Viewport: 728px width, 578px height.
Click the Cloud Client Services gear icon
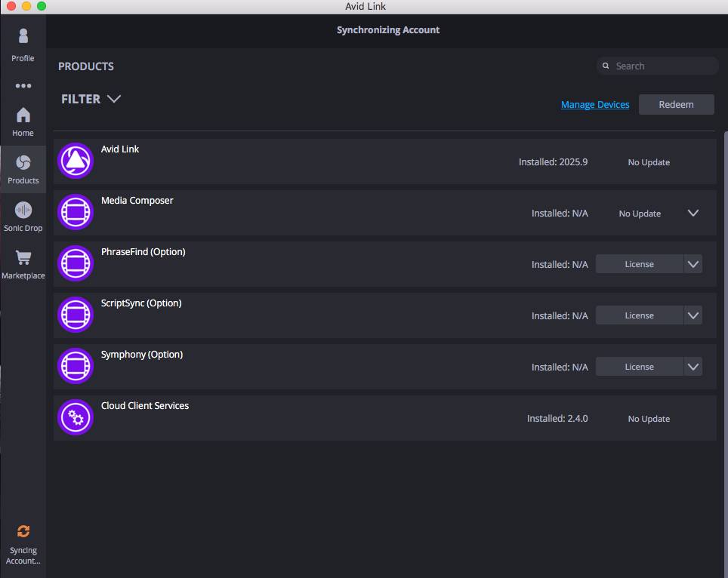(76, 417)
